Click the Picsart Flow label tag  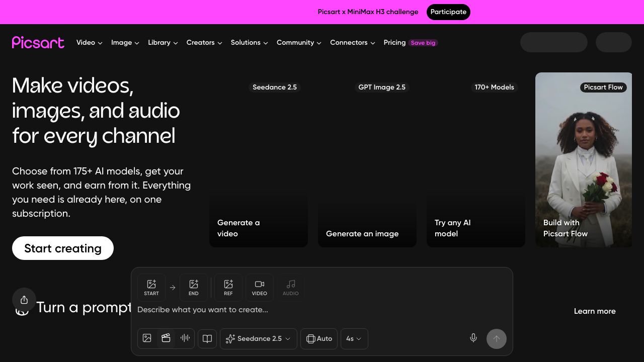603,87
